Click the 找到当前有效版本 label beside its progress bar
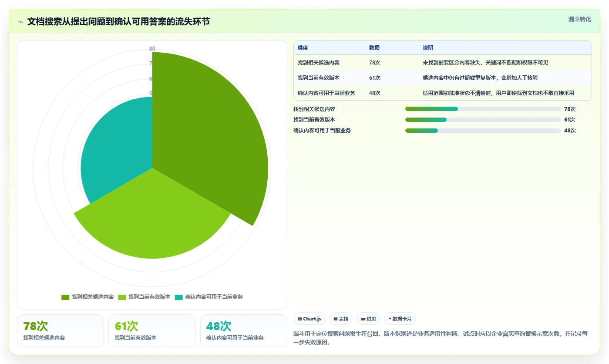609x364 pixels. pyautogui.click(x=314, y=120)
